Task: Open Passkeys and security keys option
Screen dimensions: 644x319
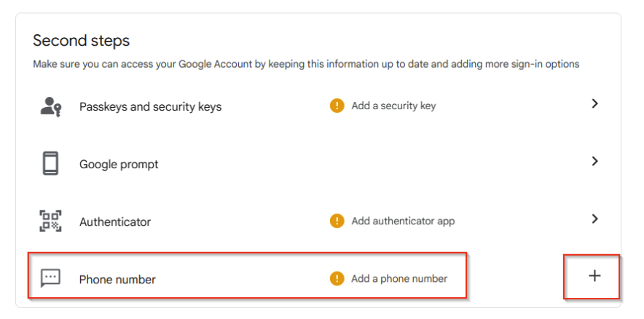Action: click(150, 106)
